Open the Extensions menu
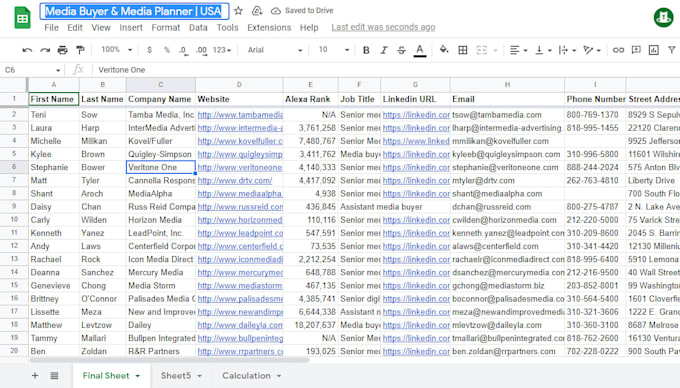680x388 pixels. pos(269,27)
